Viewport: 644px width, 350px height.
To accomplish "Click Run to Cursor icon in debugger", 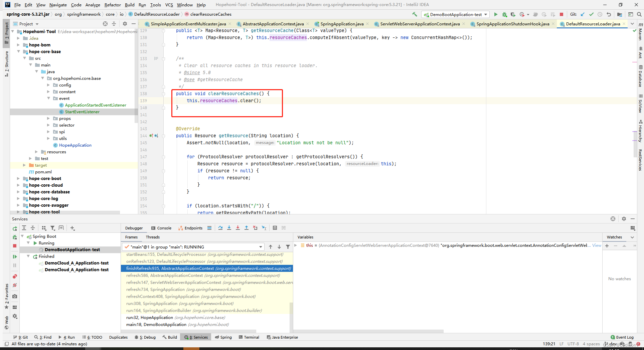I will coord(264,228).
